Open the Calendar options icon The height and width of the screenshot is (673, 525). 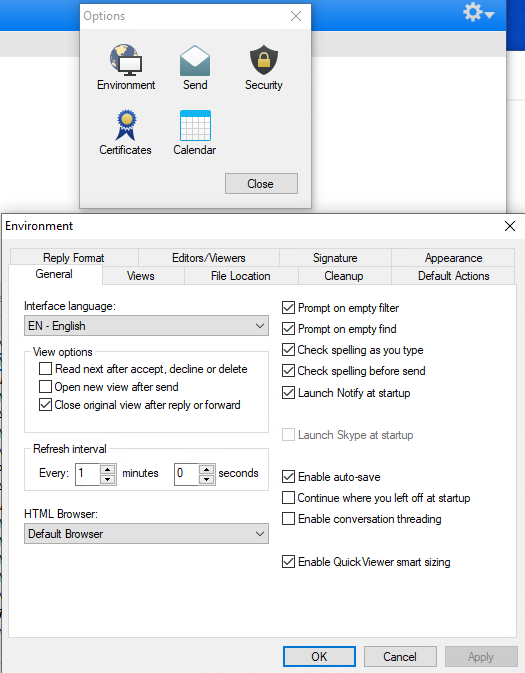(x=195, y=125)
